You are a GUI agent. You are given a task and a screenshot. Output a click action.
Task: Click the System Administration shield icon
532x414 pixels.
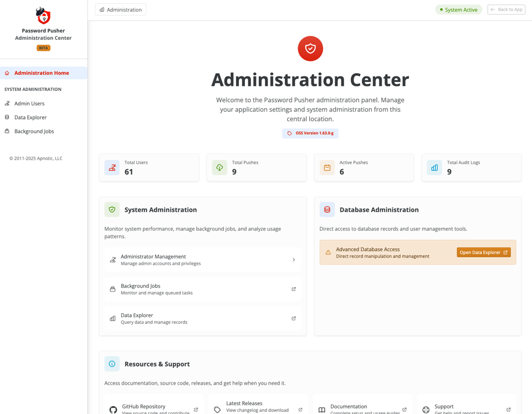[111, 209]
